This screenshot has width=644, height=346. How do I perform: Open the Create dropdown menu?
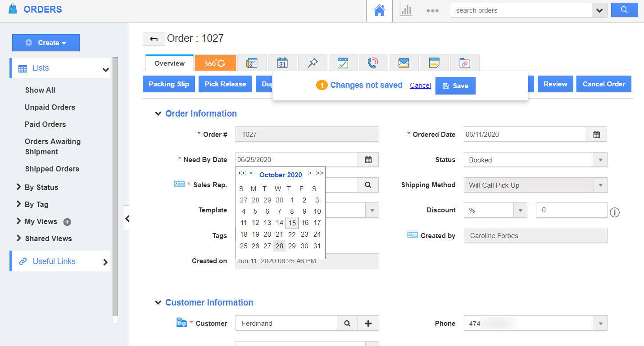click(46, 43)
